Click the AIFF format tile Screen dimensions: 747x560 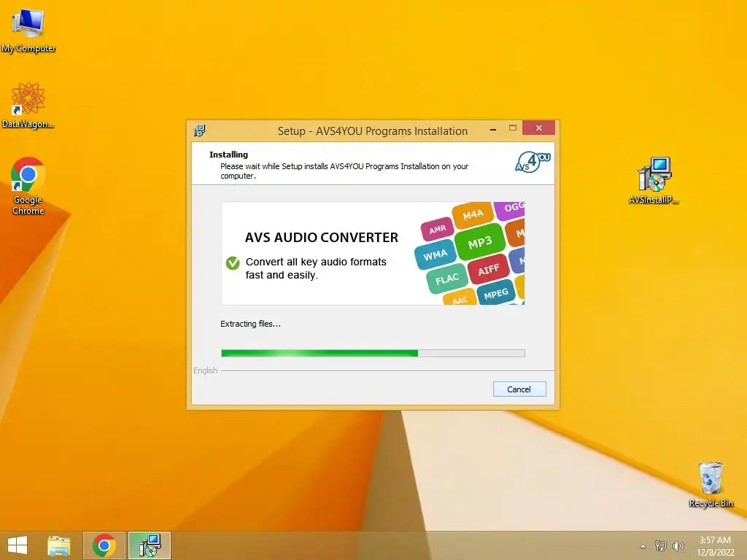(x=488, y=270)
